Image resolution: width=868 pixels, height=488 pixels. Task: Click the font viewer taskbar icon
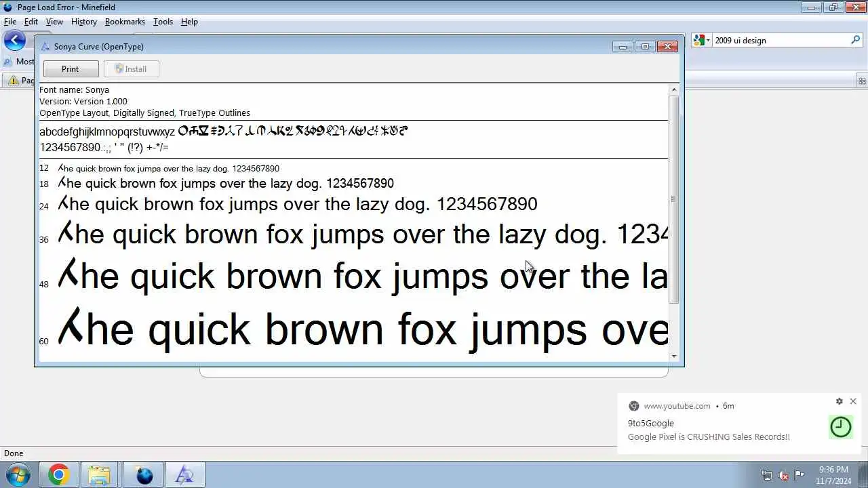coord(184,475)
